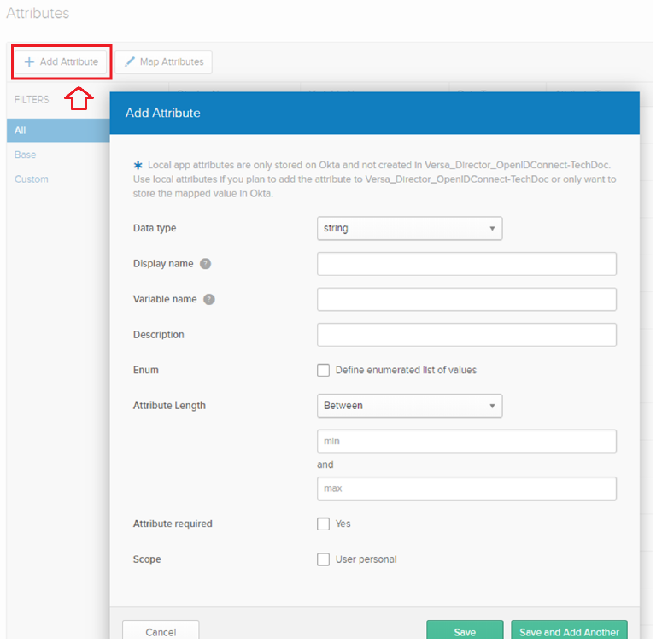This screenshot has height=644, width=668.
Task: Click the Display name help icon
Action: [205, 264]
